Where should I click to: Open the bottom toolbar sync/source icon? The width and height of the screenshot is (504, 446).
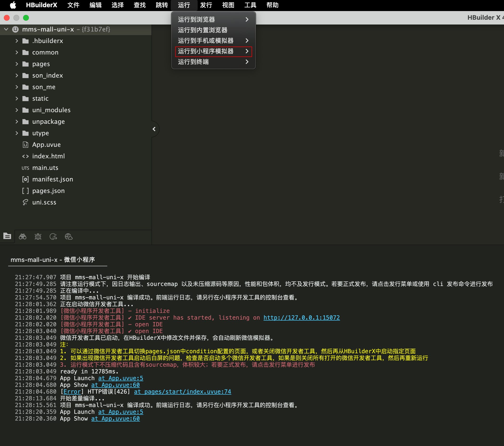tap(53, 236)
